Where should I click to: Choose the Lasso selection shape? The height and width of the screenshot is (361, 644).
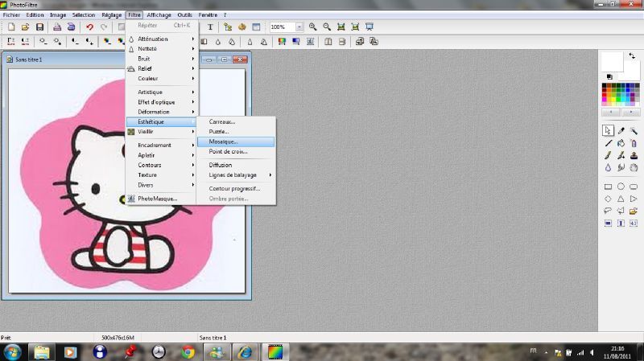pos(609,211)
